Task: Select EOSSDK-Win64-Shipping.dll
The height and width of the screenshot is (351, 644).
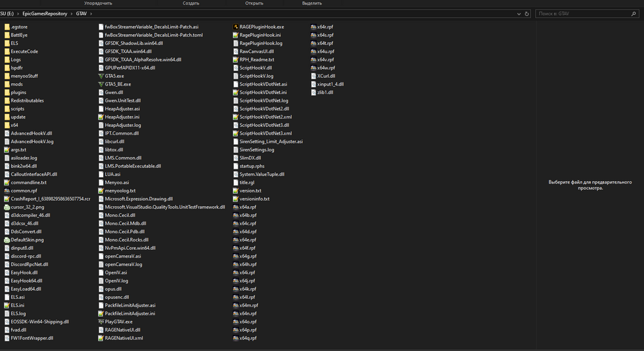Action: click(x=40, y=322)
